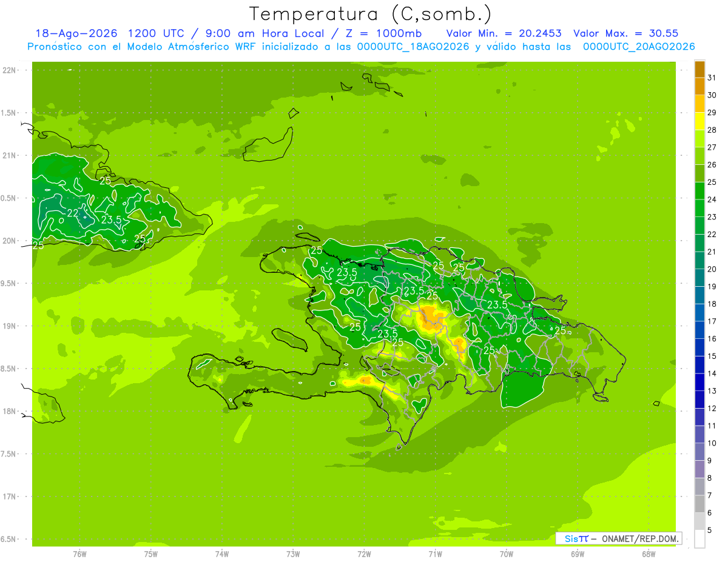The height and width of the screenshot is (562, 728).
Task: Click the "21" legend scale label
Action: 712,252
